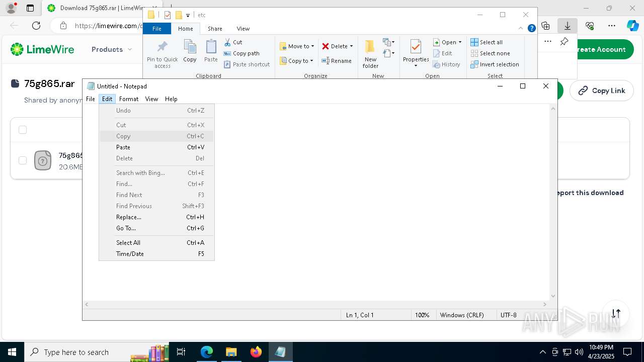Open File Explorer from taskbar
The image size is (644, 362).
pos(231,352)
